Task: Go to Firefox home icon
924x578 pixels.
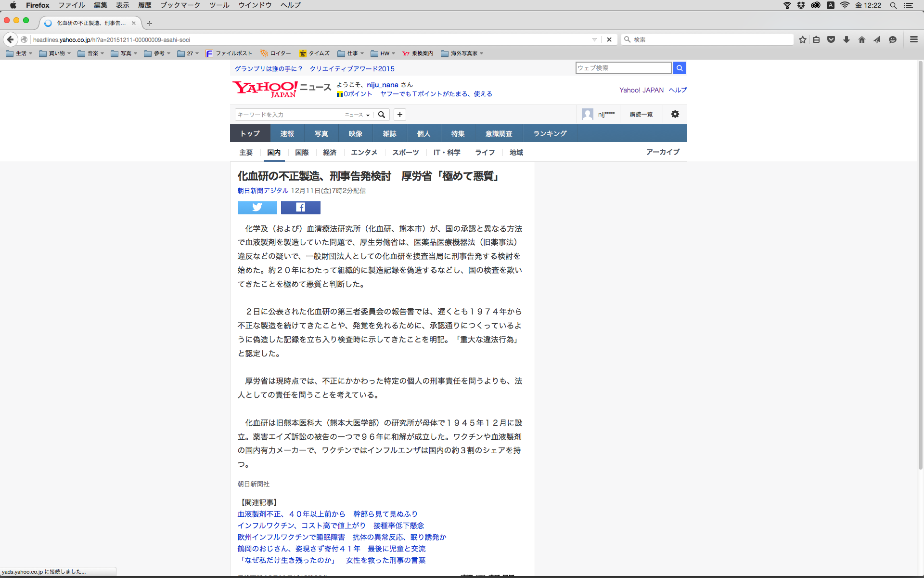Action: coord(861,39)
